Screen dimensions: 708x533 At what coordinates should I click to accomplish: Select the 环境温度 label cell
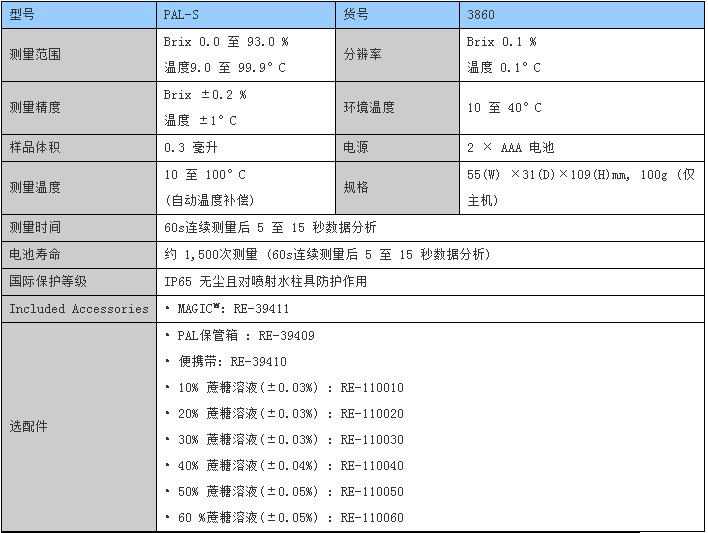[369, 108]
